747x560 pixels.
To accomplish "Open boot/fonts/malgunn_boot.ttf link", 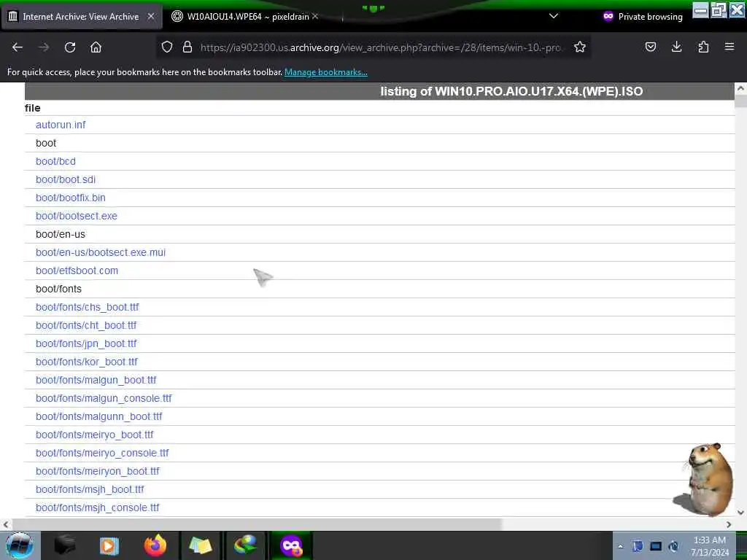I will pyautogui.click(x=99, y=416).
